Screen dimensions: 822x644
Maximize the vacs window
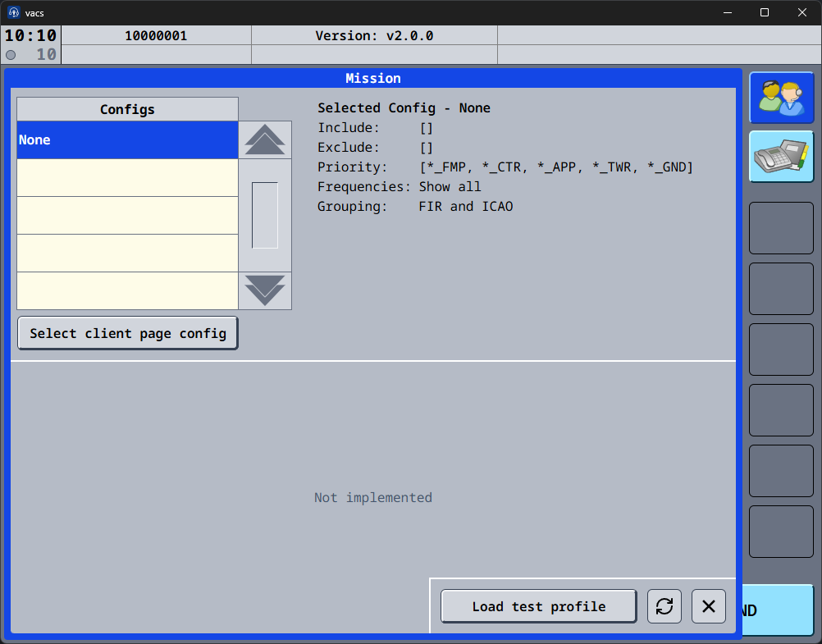click(x=764, y=12)
